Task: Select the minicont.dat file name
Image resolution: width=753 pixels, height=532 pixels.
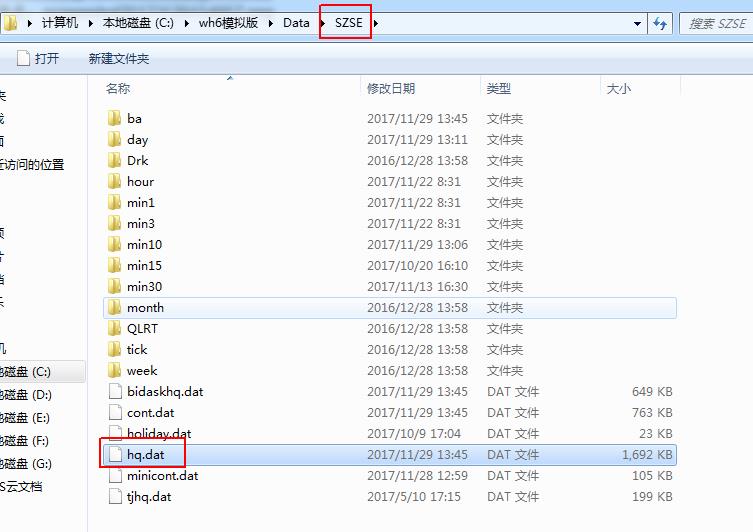Action: click(162, 476)
